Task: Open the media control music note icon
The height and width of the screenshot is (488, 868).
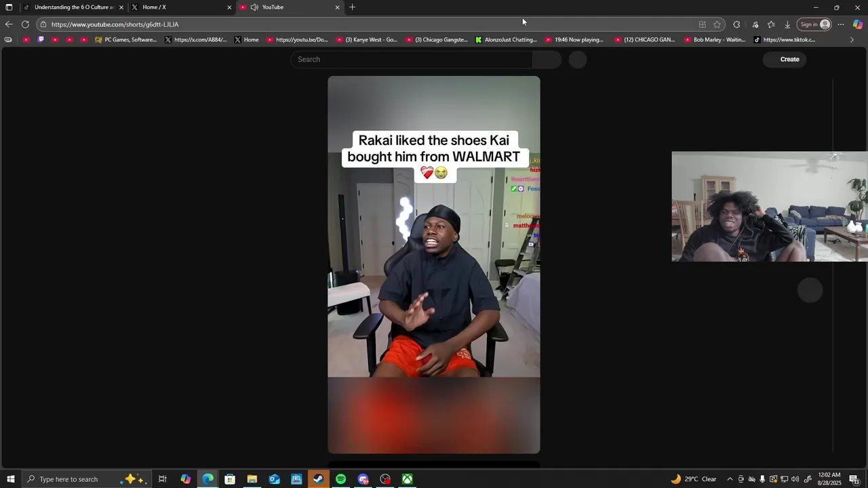Action: tap(755, 24)
